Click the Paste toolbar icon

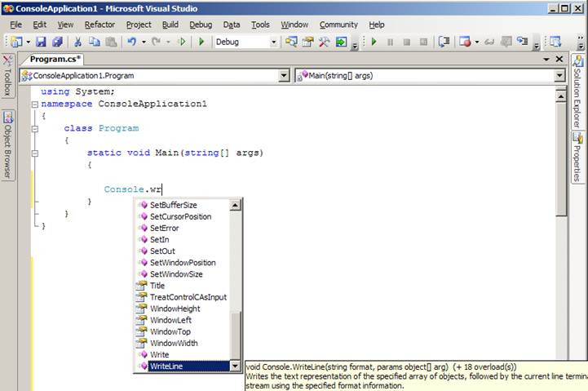[111, 42]
